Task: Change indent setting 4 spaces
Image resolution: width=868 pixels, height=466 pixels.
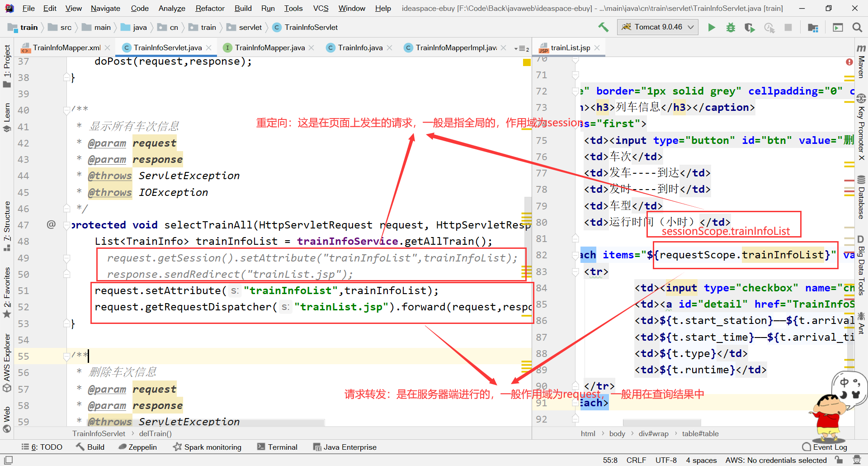Action: (x=701, y=460)
